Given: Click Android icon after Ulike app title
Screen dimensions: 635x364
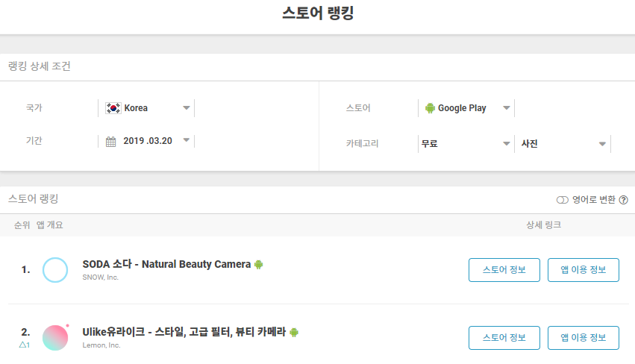Looking at the screenshot, I should point(294,333).
